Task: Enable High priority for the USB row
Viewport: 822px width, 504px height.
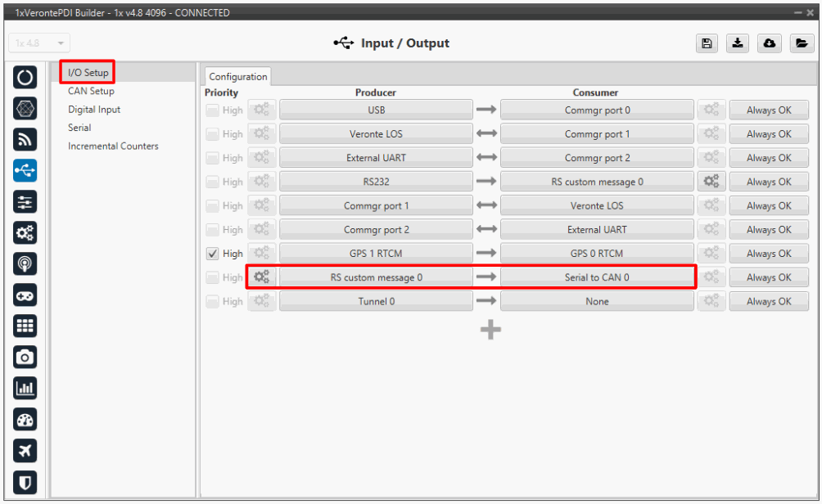Action: pyautogui.click(x=213, y=110)
